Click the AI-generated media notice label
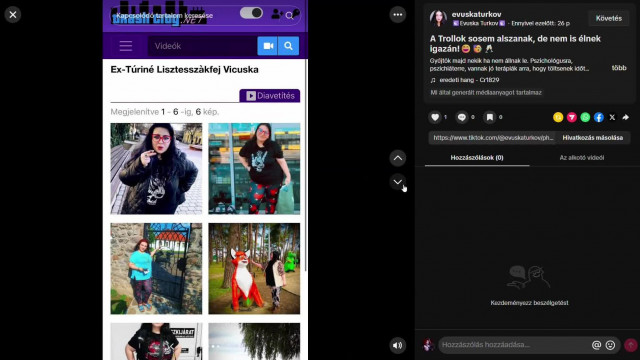Image resolution: width=640 pixels, height=360 pixels. pyautogui.click(x=486, y=93)
